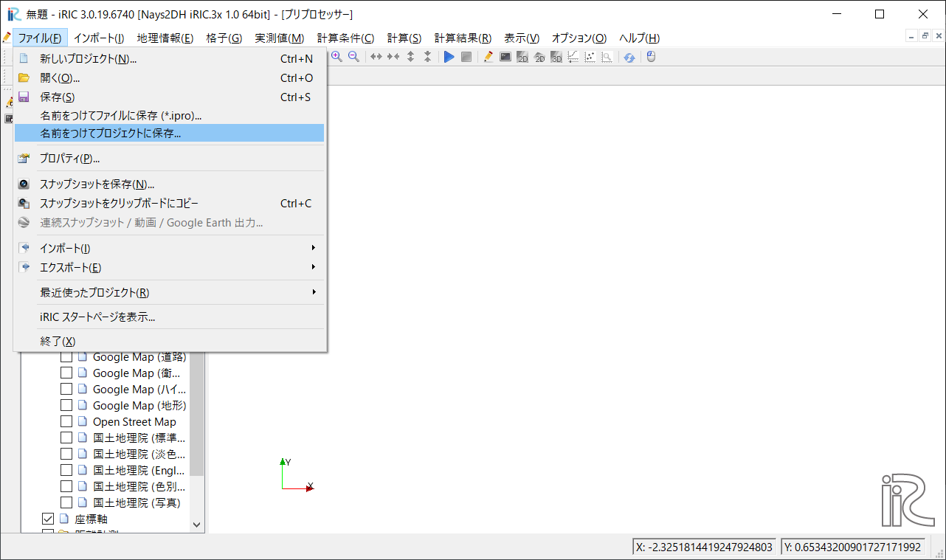Open the first 2D post-processing window icon
The width and height of the screenshot is (946, 560).
click(522, 57)
